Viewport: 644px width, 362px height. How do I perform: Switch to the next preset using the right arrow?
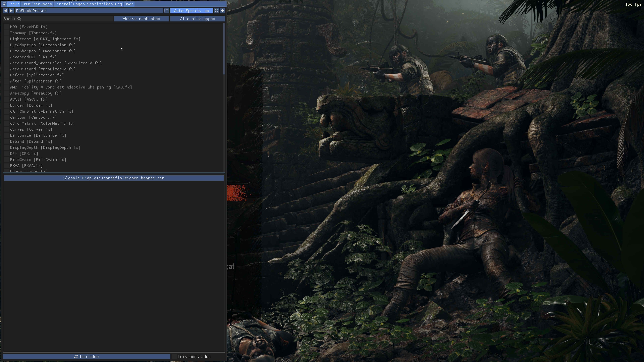click(x=11, y=11)
